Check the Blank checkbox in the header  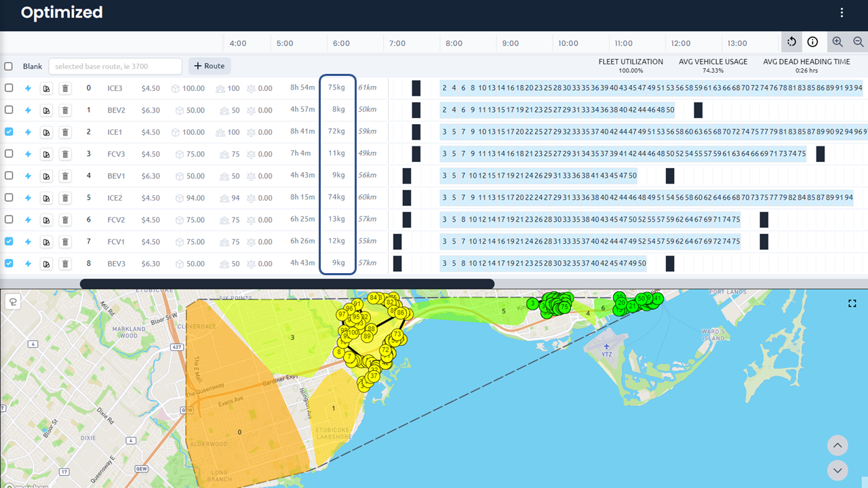point(9,66)
